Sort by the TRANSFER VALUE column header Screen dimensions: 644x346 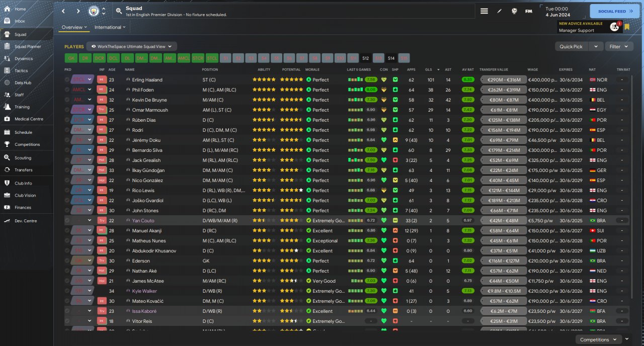[x=494, y=69]
